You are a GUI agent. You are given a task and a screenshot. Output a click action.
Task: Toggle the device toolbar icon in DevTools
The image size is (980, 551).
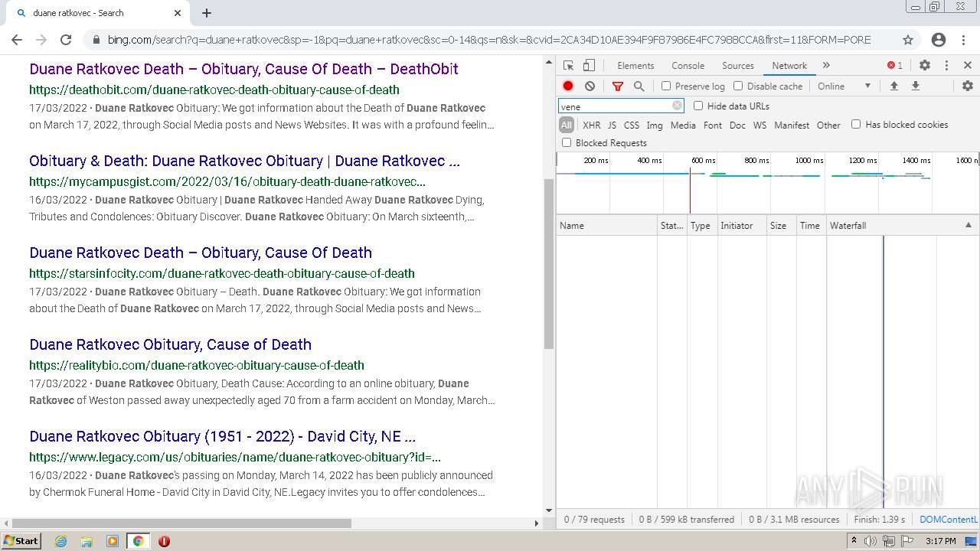click(589, 66)
